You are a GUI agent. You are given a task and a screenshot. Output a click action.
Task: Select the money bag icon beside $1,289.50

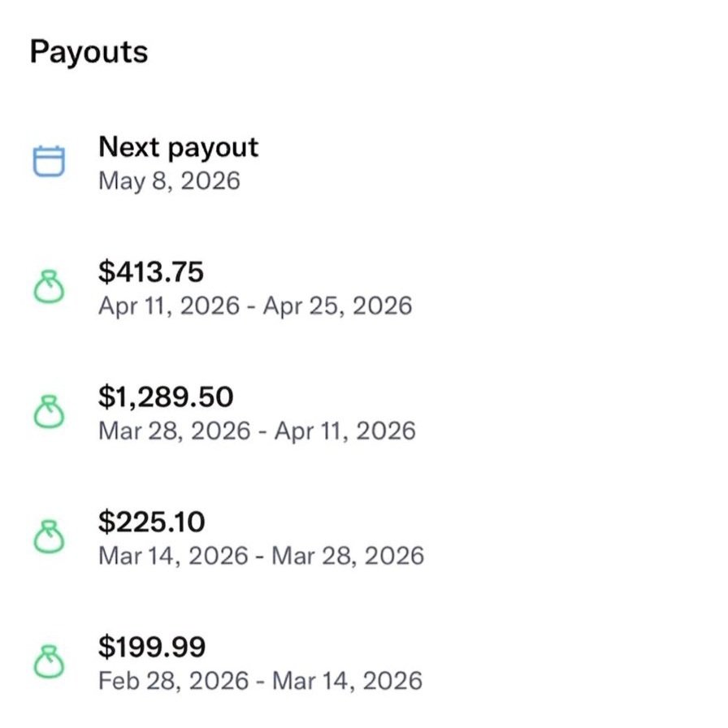[x=49, y=412]
